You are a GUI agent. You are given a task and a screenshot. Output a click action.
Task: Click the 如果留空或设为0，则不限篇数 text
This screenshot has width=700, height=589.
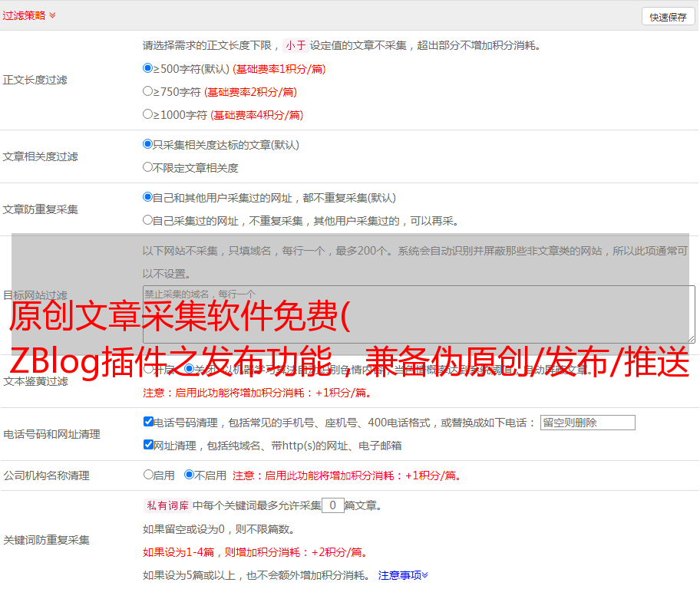[x=220, y=529]
